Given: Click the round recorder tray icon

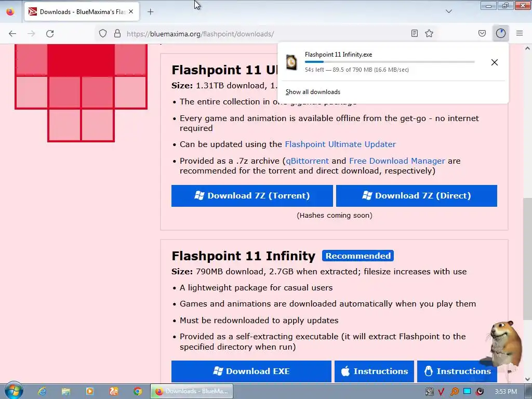Looking at the screenshot, I should pos(480,392).
